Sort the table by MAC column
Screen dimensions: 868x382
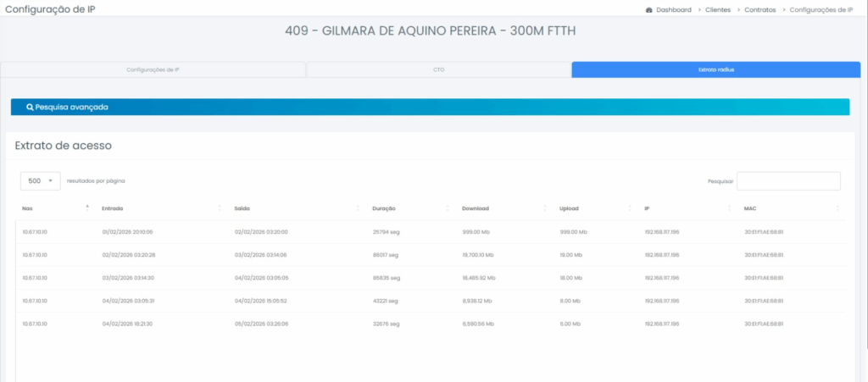[749, 208]
